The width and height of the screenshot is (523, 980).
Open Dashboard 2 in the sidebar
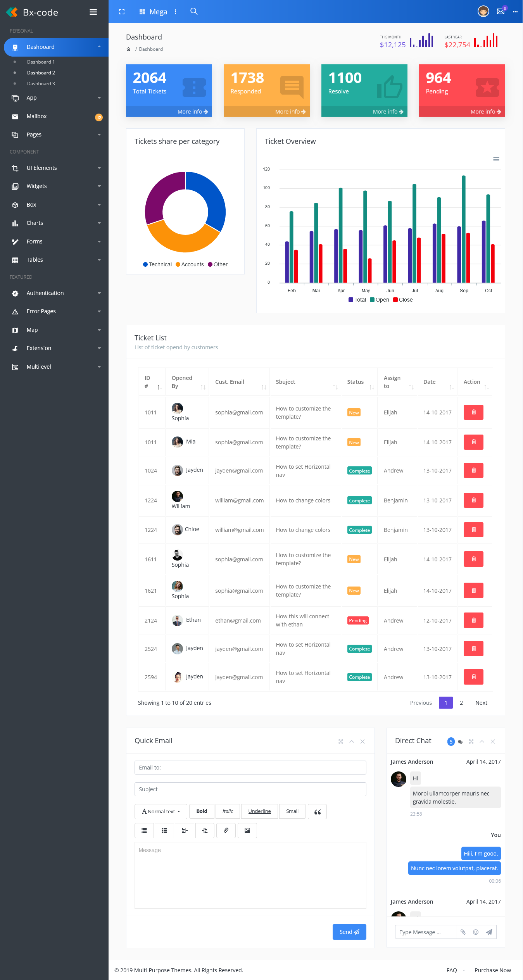point(41,73)
